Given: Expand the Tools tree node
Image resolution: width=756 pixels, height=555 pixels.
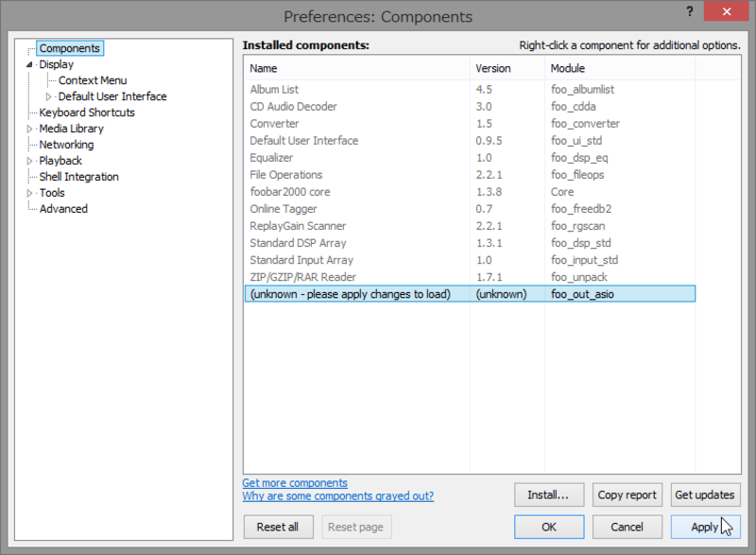Looking at the screenshot, I should coord(29,194).
